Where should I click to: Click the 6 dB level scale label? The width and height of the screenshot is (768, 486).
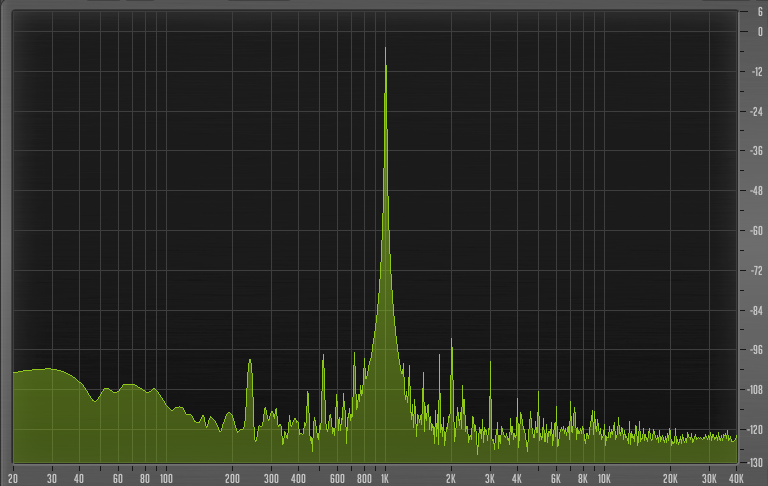point(760,12)
